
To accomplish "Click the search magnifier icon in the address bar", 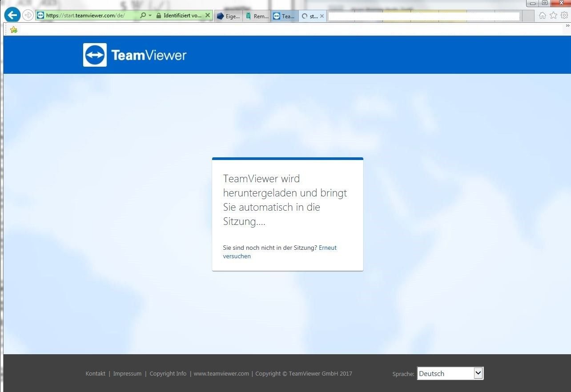I will click(x=143, y=16).
